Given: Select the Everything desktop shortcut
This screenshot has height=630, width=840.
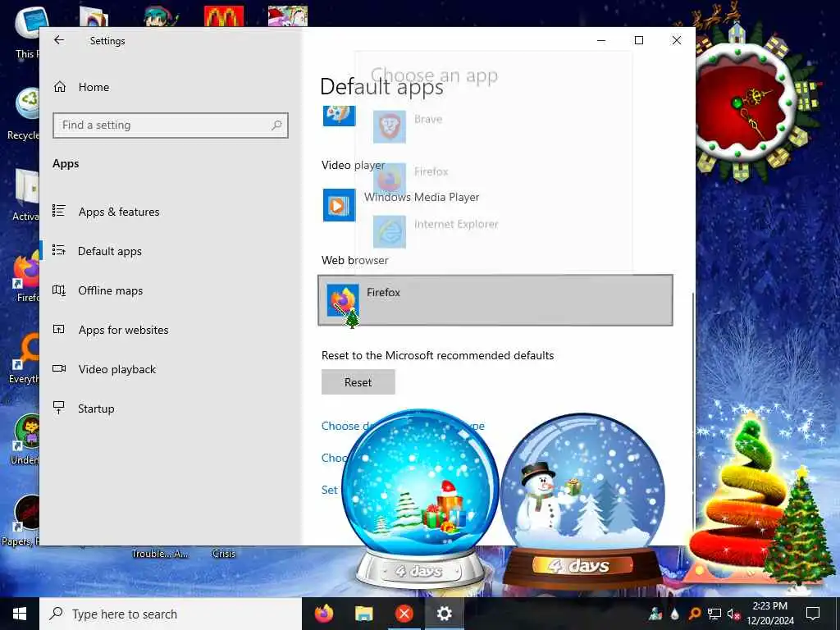Looking at the screenshot, I should tap(24, 359).
